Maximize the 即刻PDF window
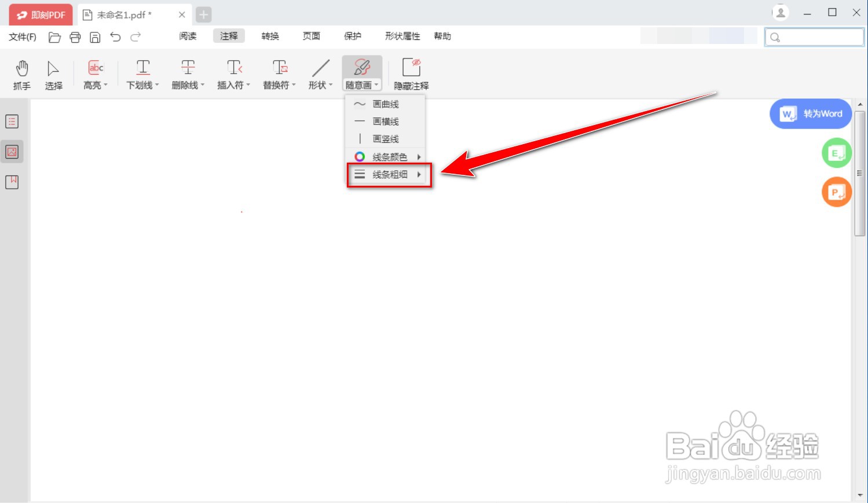 tap(832, 13)
